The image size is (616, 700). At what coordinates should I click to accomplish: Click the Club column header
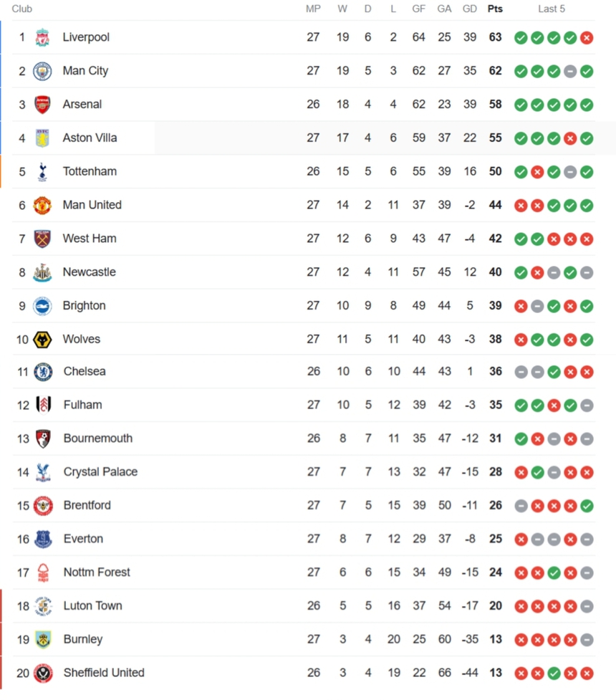coord(21,9)
